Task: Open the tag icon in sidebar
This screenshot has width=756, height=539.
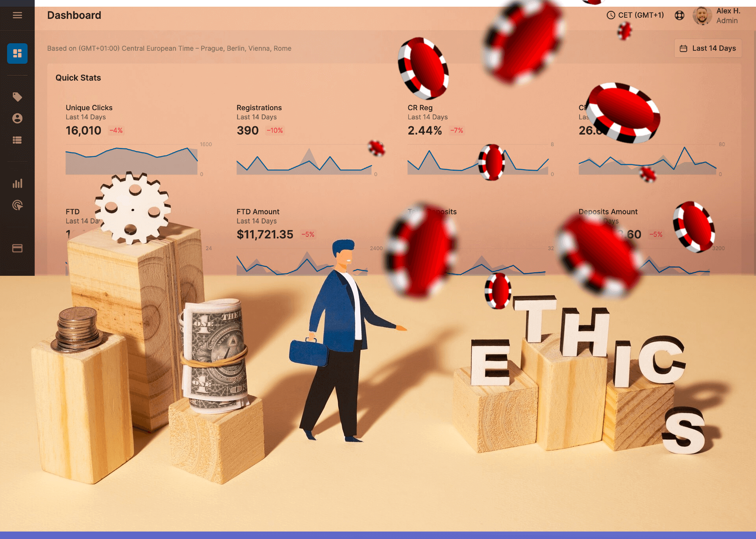Action: click(x=17, y=97)
